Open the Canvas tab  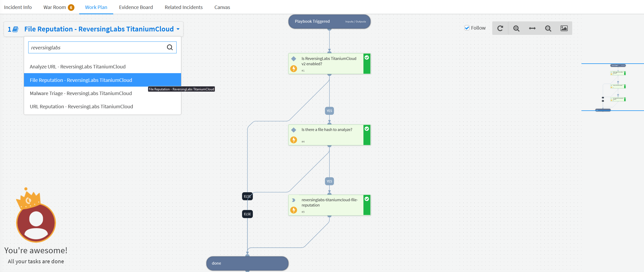tap(222, 7)
